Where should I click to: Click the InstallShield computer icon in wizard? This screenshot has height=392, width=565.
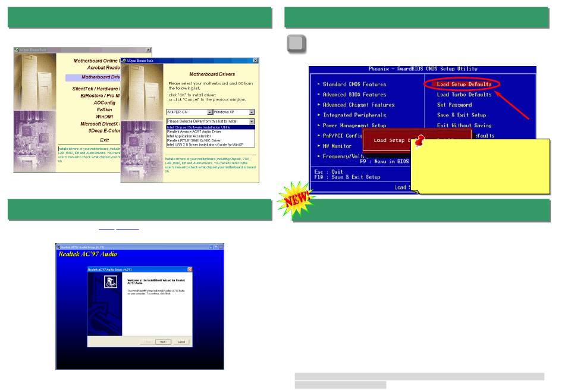coord(111,281)
